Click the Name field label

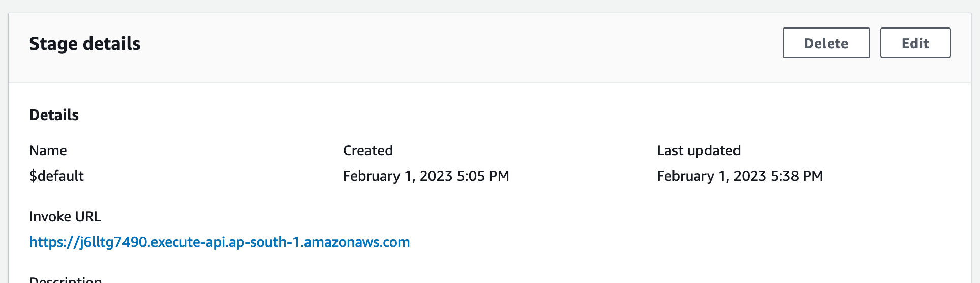pos(48,151)
